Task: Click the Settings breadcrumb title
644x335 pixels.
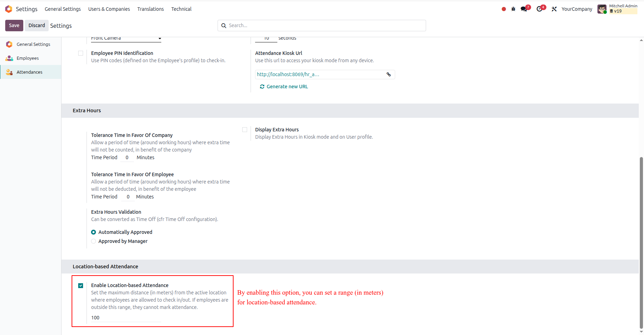Action: point(61,26)
